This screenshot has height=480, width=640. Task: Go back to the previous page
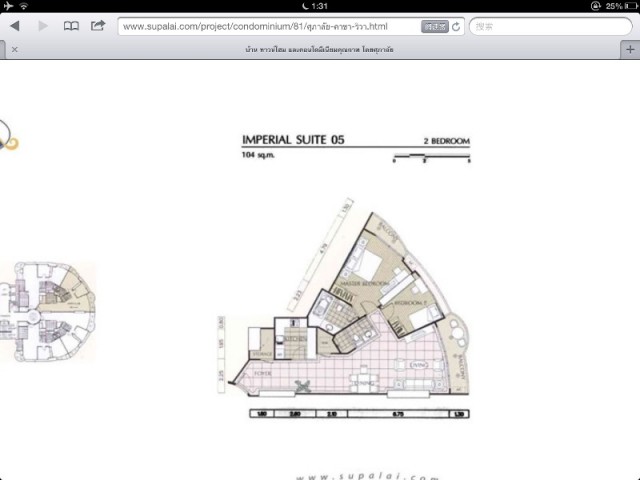pyautogui.click(x=15, y=26)
